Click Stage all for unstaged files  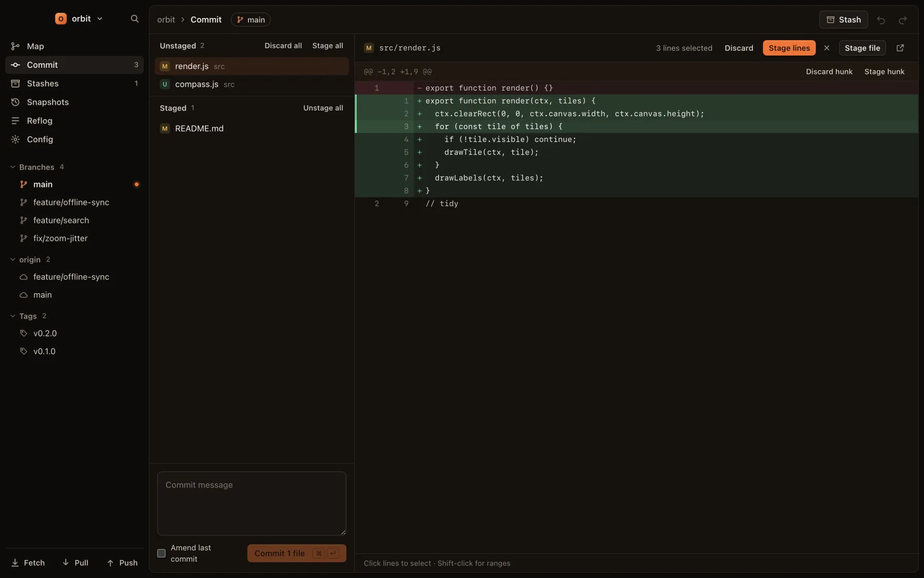(328, 46)
